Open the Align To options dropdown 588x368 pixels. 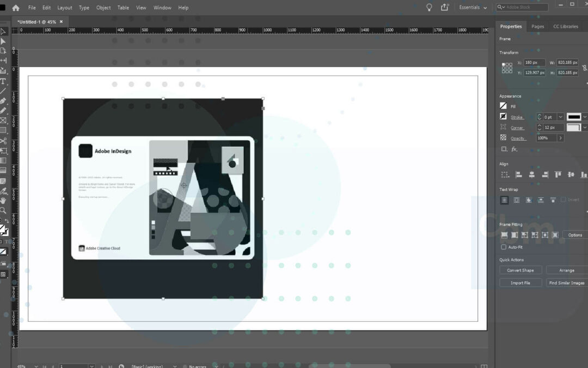pos(505,174)
